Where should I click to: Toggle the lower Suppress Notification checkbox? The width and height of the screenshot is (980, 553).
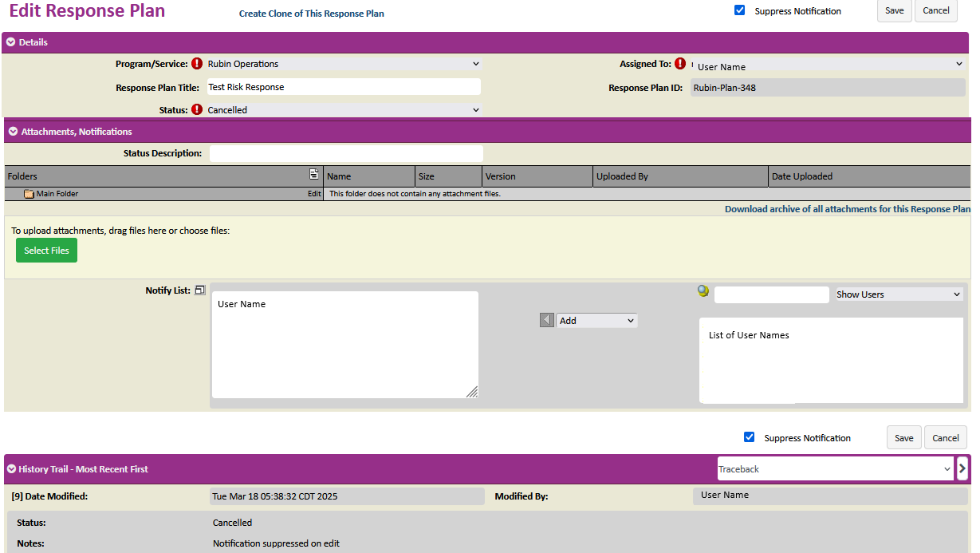click(x=749, y=437)
